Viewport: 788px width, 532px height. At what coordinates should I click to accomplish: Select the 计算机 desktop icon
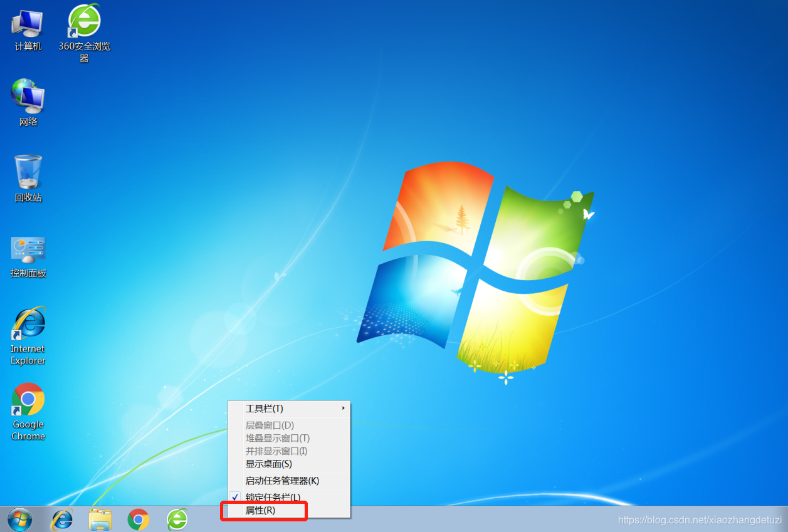pyautogui.click(x=28, y=29)
